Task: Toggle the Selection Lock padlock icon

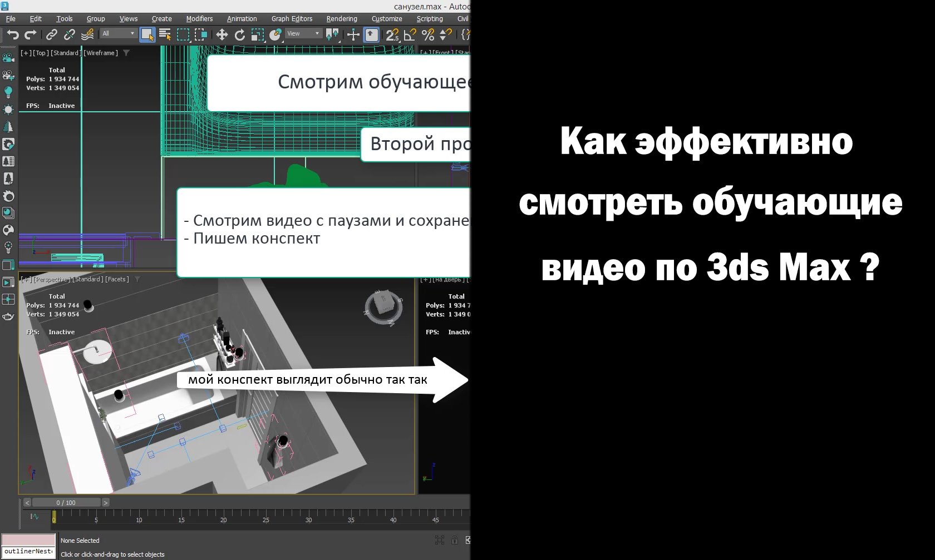Action: 455,540
